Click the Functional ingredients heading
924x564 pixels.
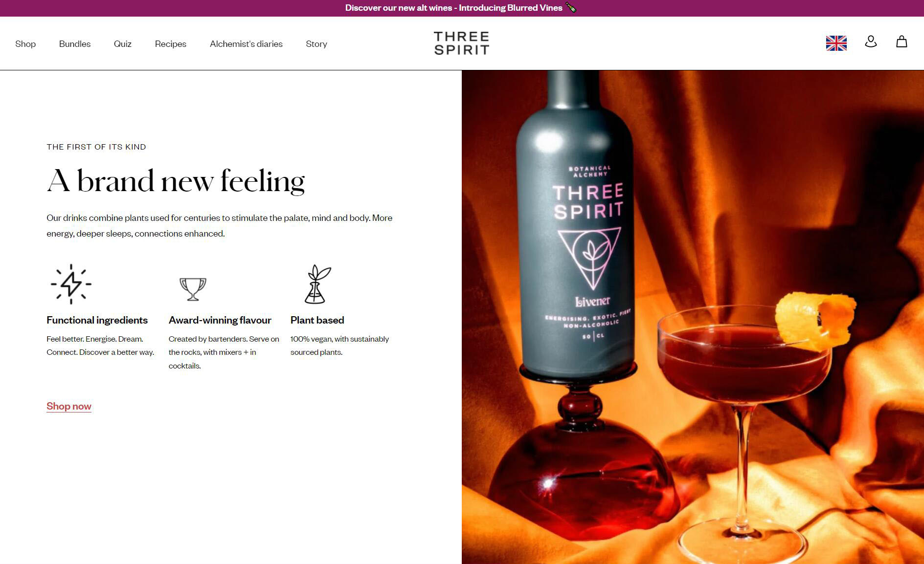97,320
